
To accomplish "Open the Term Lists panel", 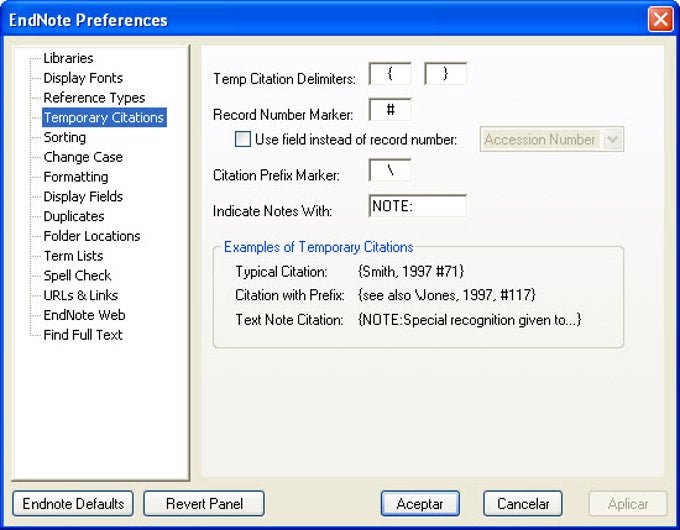I will (73, 256).
